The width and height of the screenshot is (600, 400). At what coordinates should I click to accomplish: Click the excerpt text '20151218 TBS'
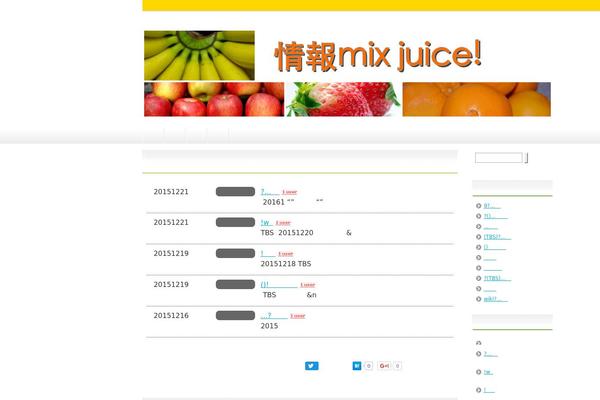pos(286,264)
